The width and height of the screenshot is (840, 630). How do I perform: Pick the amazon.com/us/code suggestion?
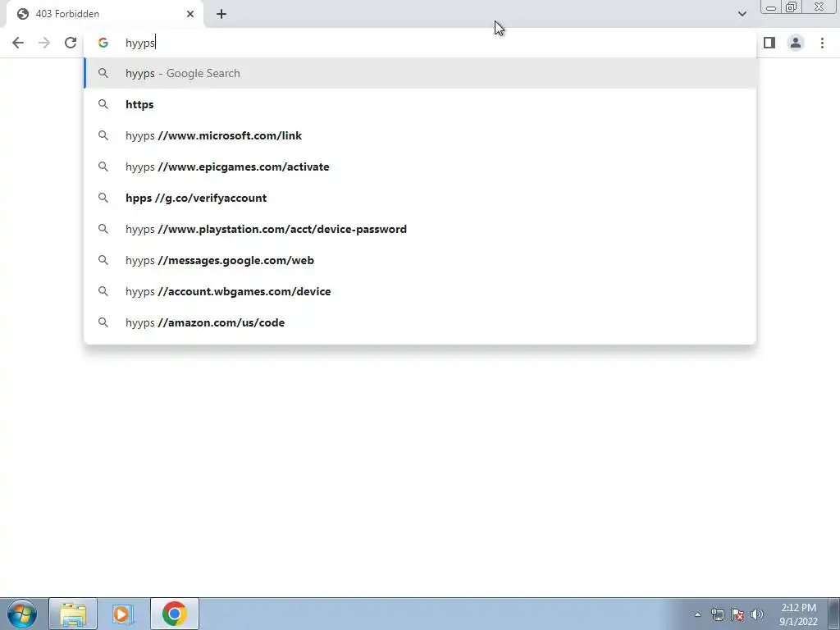click(420, 322)
